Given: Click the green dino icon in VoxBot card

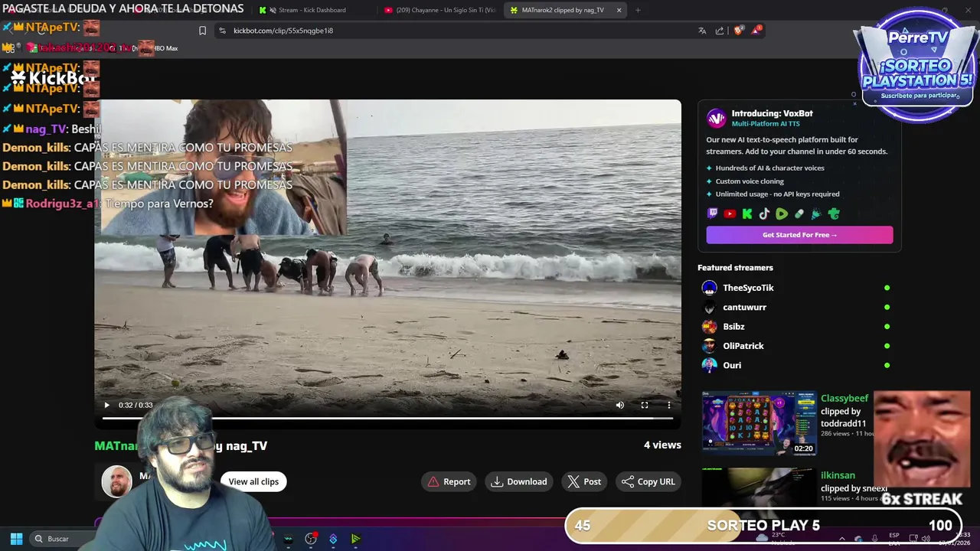Looking at the screenshot, I should coord(834,214).
